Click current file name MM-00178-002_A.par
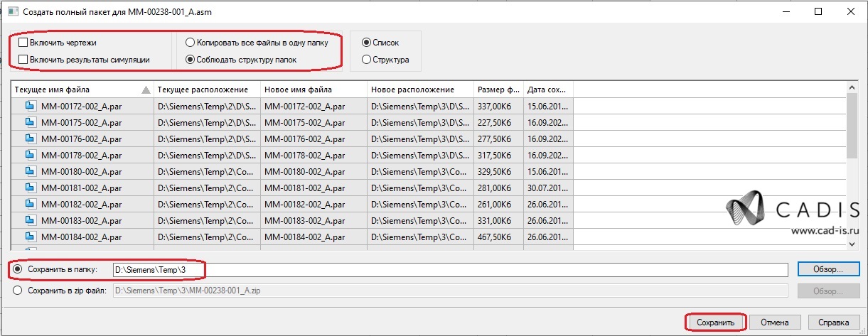The width and height of the screenshot is (868, 336). tap(81, 155)
